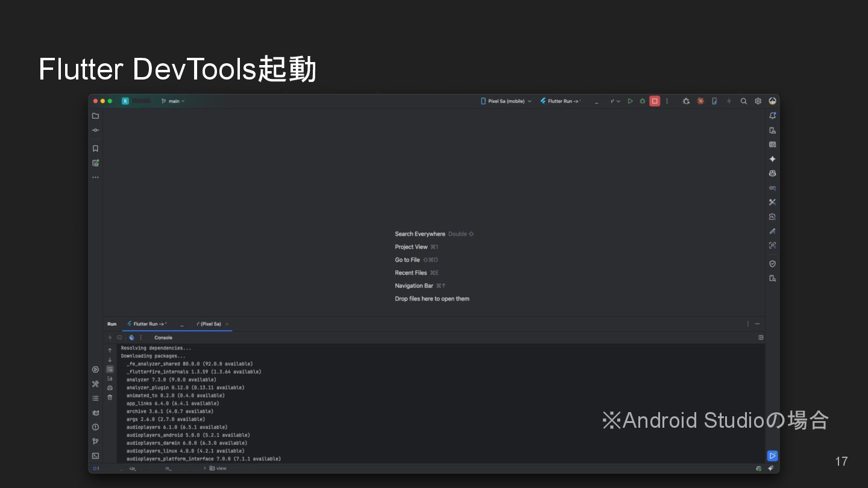The width and height of the screenshot is (868, 488).
Task: Open DevTools with blue Dart icon in Run toolbar
Action: pos(131,338)
